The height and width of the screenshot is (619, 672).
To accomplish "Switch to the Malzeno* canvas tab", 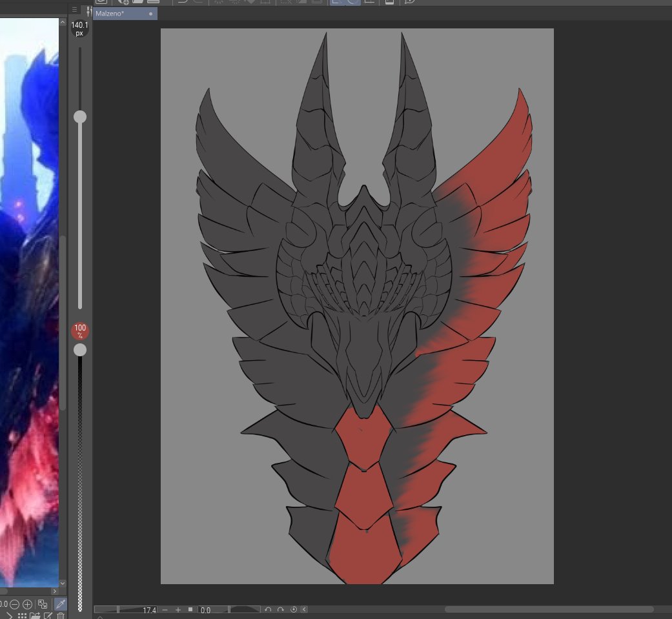I will tap(125, 14).
